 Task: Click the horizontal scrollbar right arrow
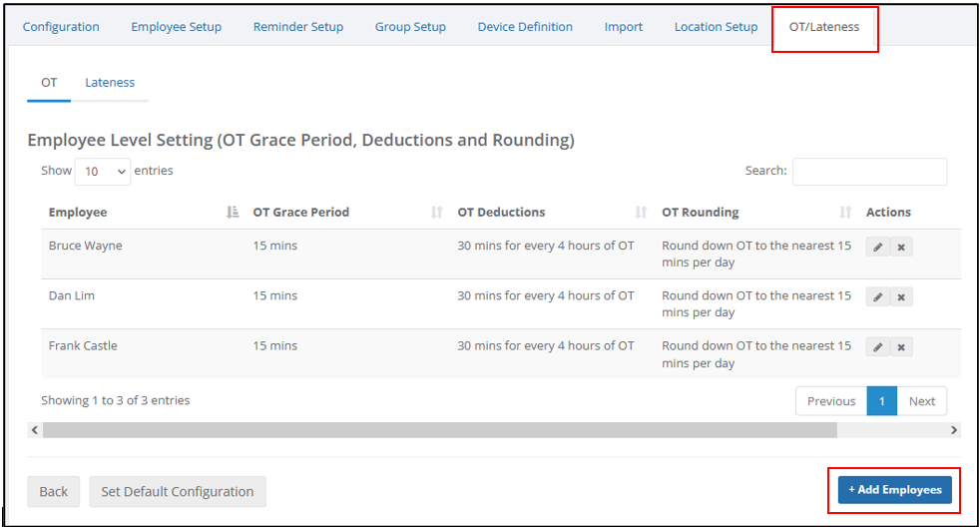pos(954,430)
